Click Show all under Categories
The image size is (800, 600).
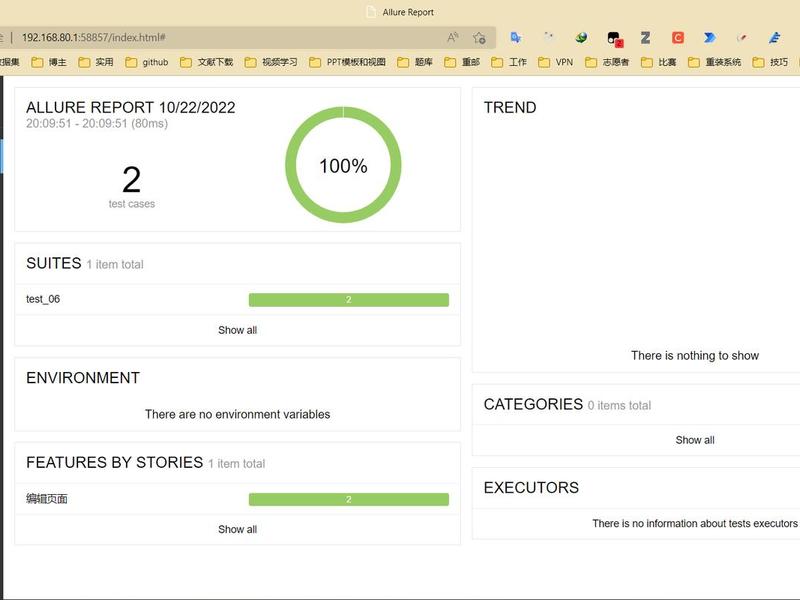tap(695, 440)
